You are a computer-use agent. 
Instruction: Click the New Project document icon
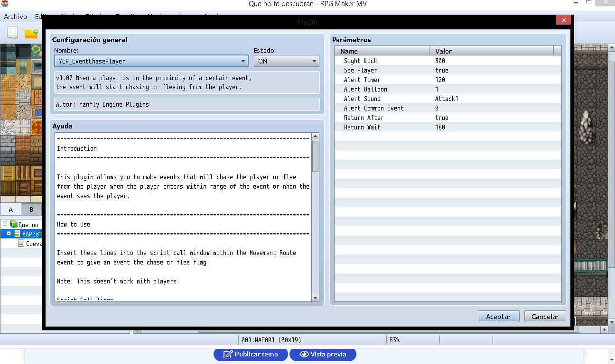tap(12, 33)
